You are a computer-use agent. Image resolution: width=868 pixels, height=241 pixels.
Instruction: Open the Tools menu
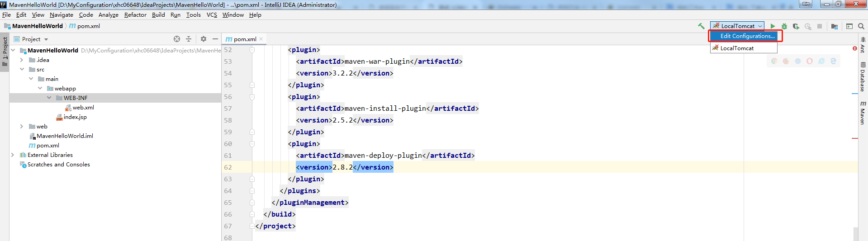click(193, 15)
